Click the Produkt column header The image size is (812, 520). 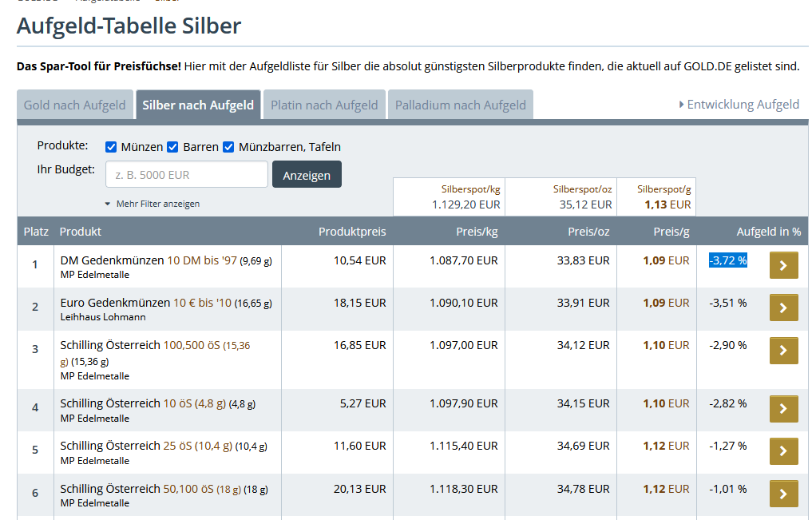point(81,232)
